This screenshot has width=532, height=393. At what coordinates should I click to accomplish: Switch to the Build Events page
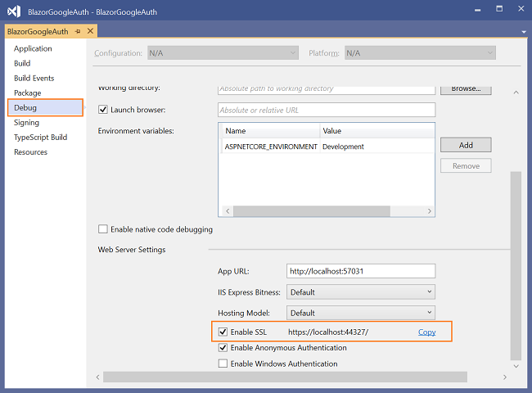(x=34, y=78)
